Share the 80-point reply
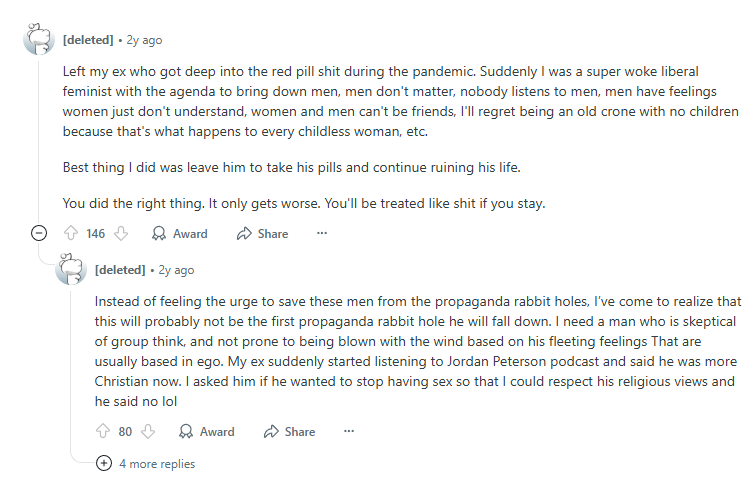 tap(289, 431)
